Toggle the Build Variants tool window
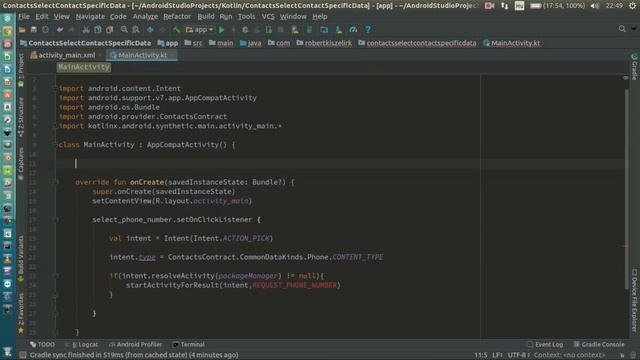The width and height of the screenshot is (640, 360). 21,258
